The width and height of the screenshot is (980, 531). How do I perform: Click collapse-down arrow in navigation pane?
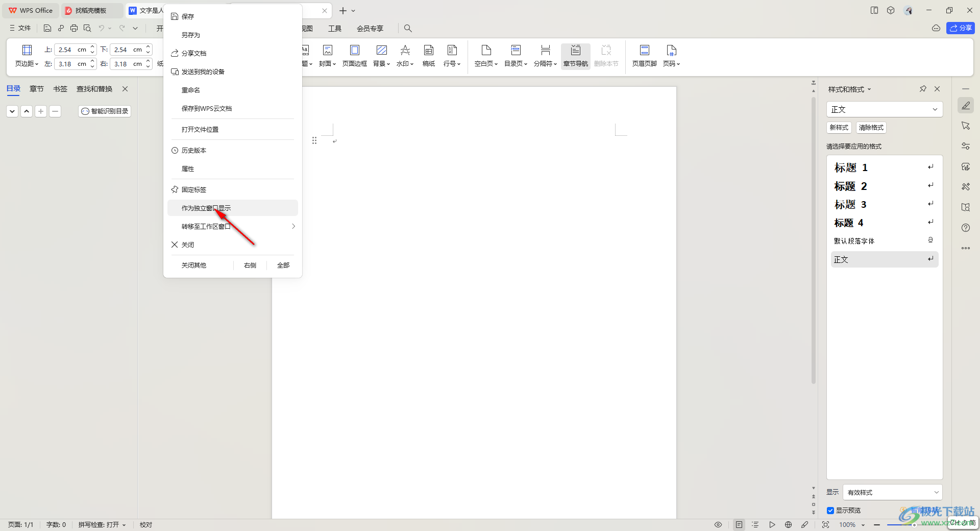click(x=12, y=111)
